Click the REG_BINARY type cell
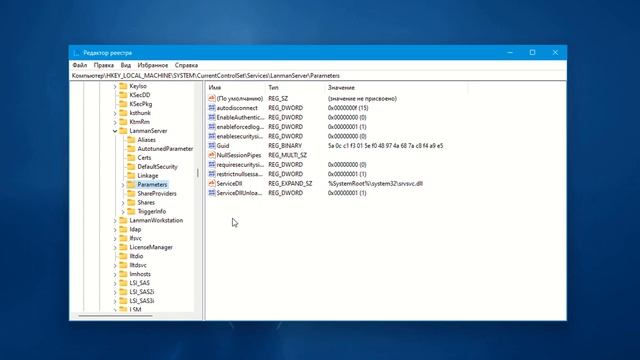Viewport: 640px width, 360px height. (x=285, y=146)
